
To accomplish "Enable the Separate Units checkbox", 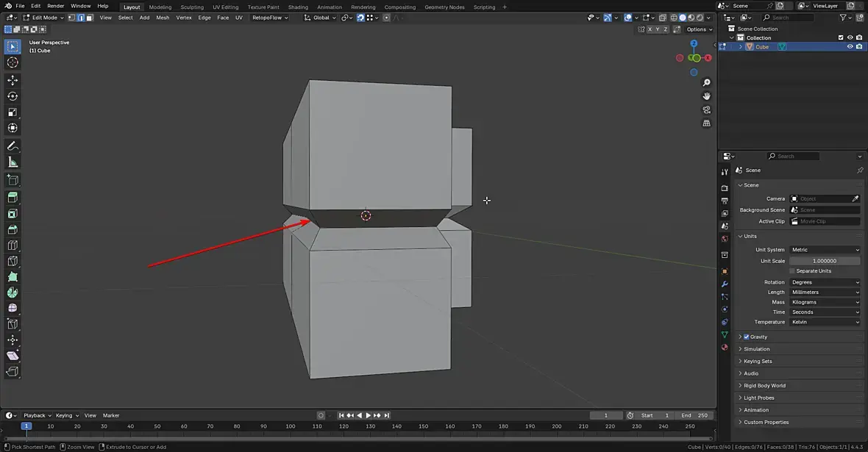I will click(x=792, y=271).
